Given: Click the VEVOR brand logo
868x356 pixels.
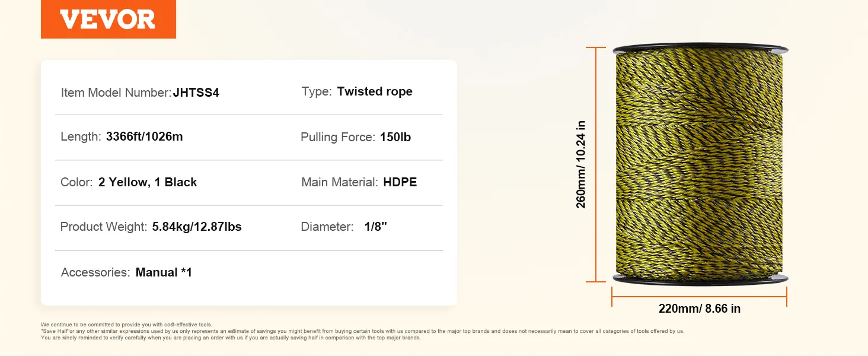Looking at the screenshot, I should point(108,20).
